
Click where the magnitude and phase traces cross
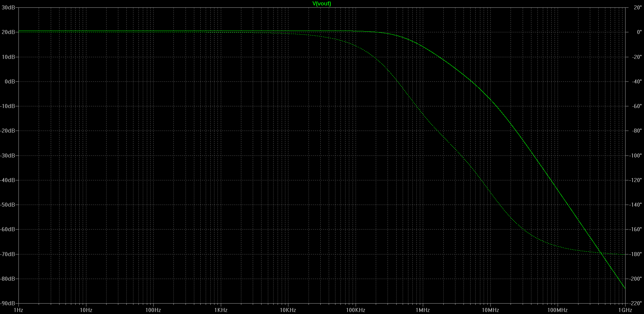[600, 252]
